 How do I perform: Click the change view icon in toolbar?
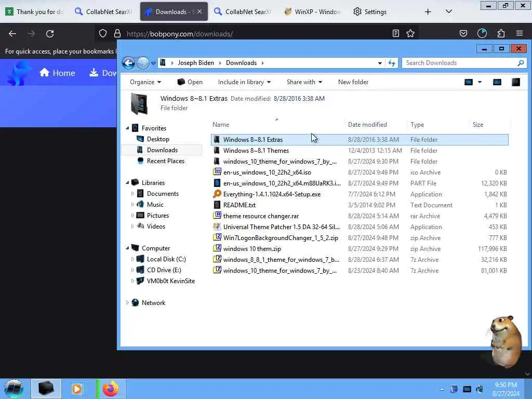[469, 82]
